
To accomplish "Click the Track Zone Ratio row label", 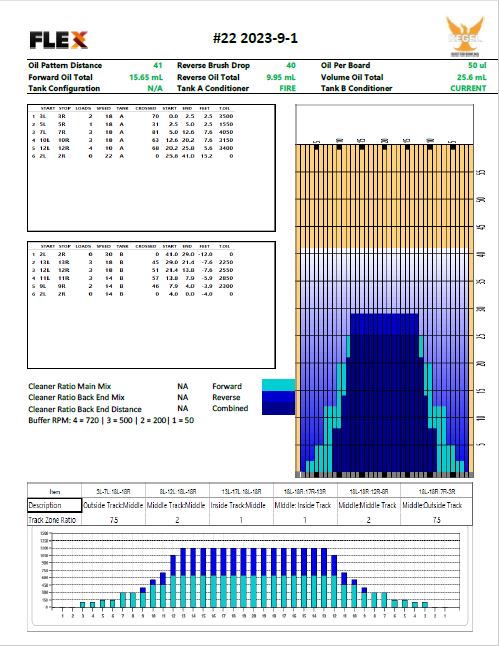I will click(x=52, y=520).
